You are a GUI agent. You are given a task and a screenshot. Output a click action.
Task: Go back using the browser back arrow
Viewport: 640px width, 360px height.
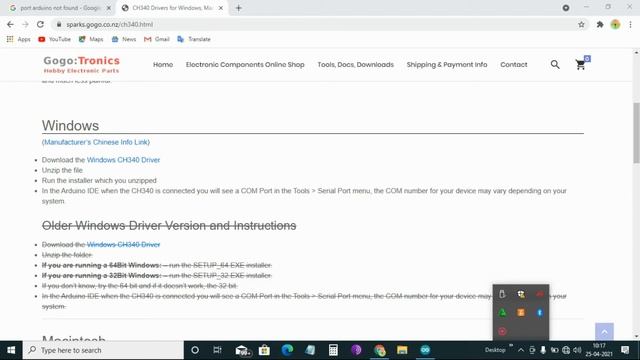point(10,24)
